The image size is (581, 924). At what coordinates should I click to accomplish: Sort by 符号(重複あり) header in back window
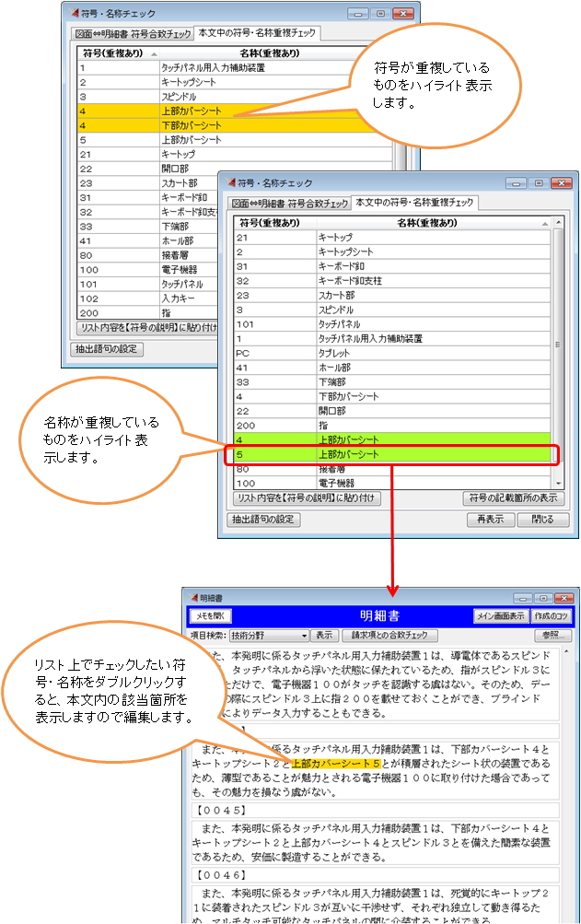pyautogui.click(x=119, y=53)
